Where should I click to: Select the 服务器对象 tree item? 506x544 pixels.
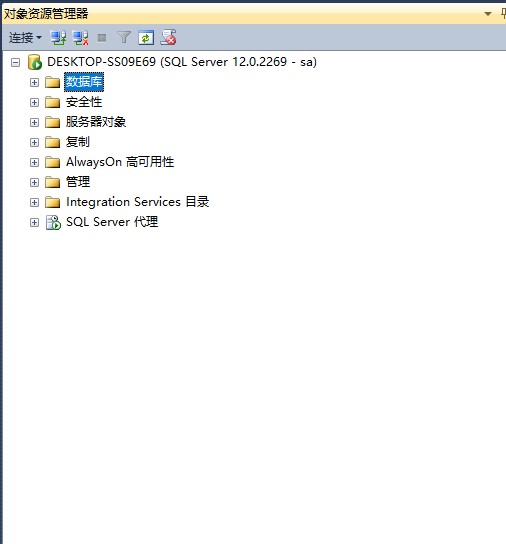96,122
